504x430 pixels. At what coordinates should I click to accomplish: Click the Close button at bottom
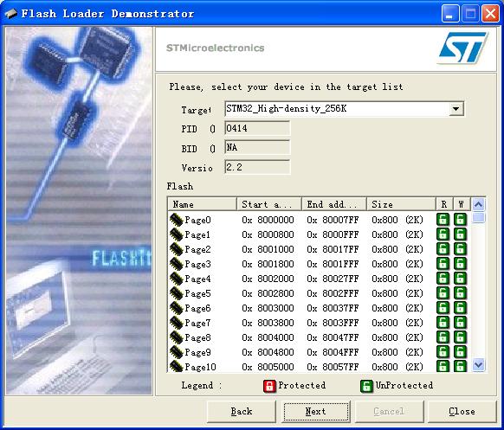pos(462,411)
